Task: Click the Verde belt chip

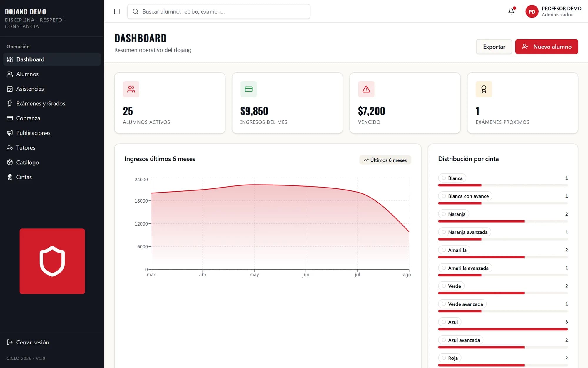Action: click(451, 286)
